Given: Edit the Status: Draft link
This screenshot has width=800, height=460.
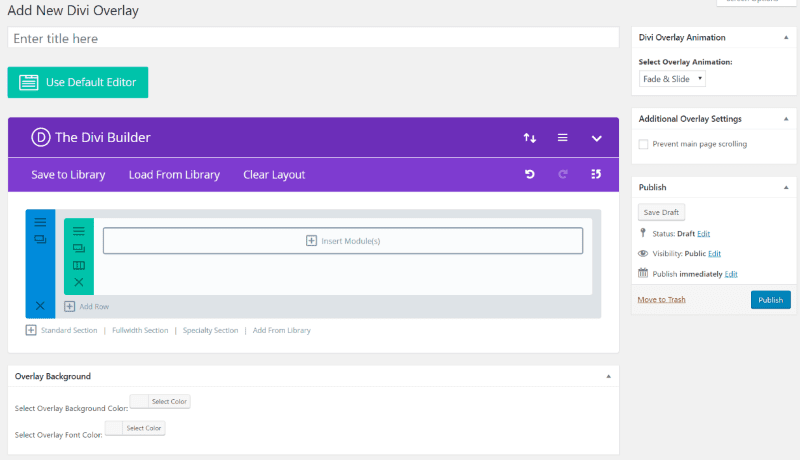Looking at the screenshot, I should click(704, 234).
